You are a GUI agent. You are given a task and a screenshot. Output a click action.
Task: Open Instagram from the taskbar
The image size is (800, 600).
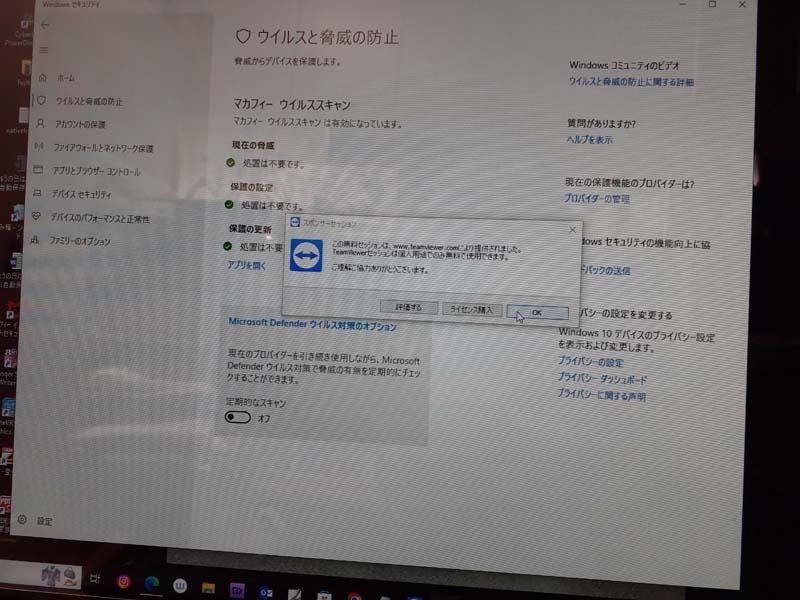123,581
